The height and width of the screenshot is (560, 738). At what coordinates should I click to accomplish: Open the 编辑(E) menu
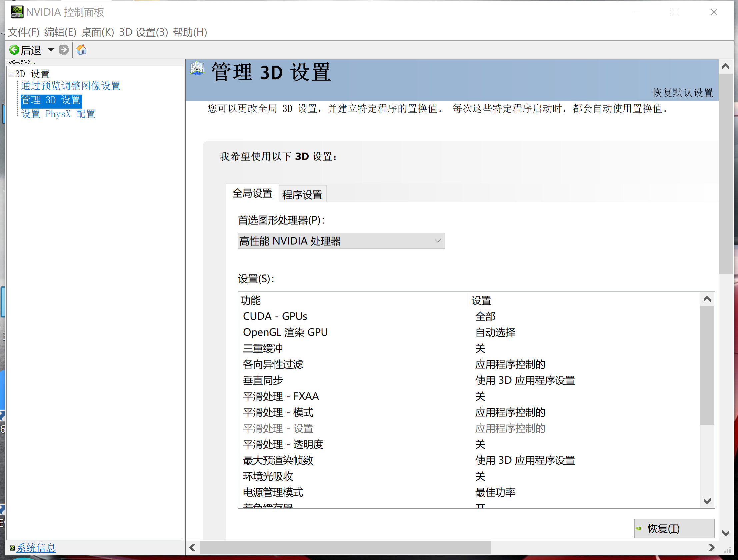(x=60, y=32)
